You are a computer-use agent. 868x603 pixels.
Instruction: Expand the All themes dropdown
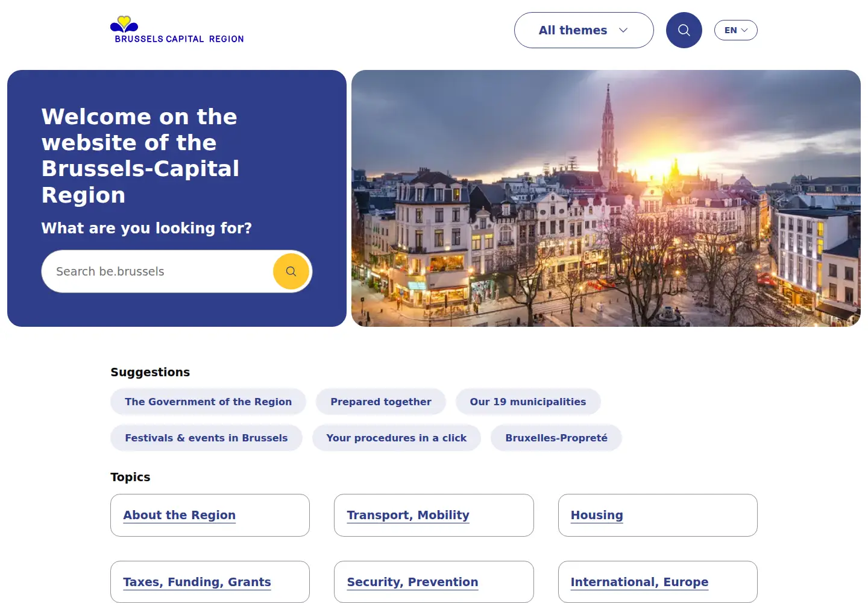tap(583, 30)
